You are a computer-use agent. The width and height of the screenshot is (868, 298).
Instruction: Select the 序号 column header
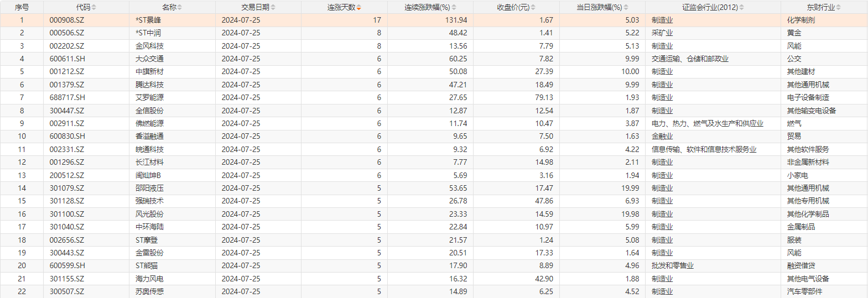22,7
